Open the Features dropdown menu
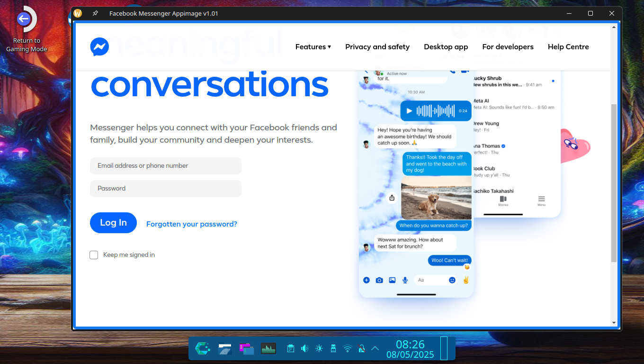 [x=313, y=47]
